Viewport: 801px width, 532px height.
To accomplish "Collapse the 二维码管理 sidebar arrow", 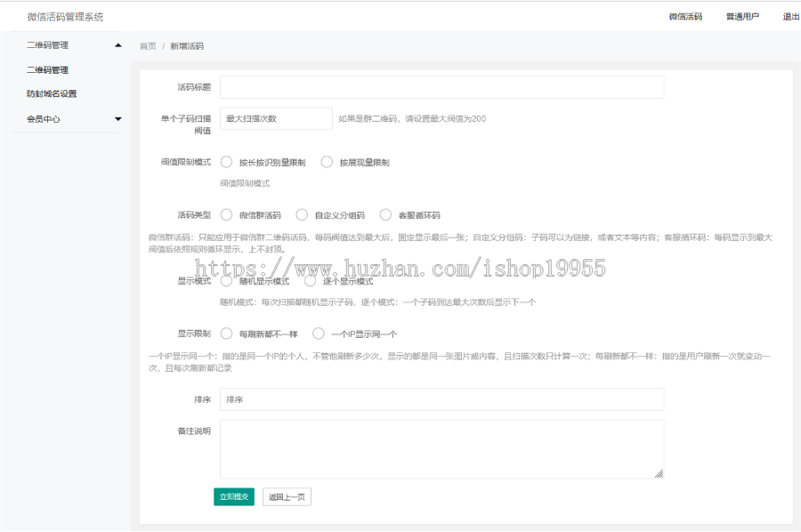I will click(x=117, y=45).
